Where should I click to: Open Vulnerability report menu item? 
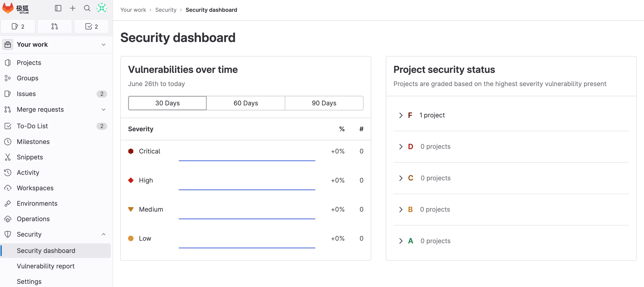click(x=45, y=266)
